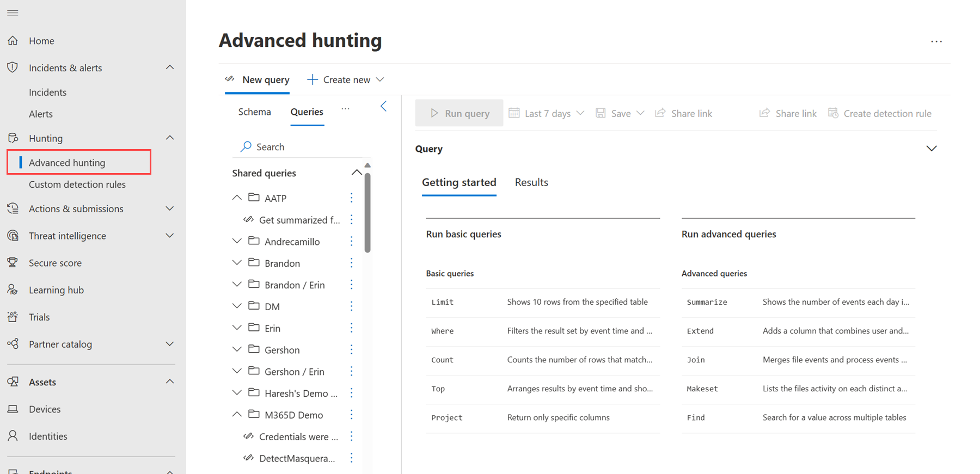The image size is (980, 474).
Task: Select the Queries tab
Action: pos(307,112)
